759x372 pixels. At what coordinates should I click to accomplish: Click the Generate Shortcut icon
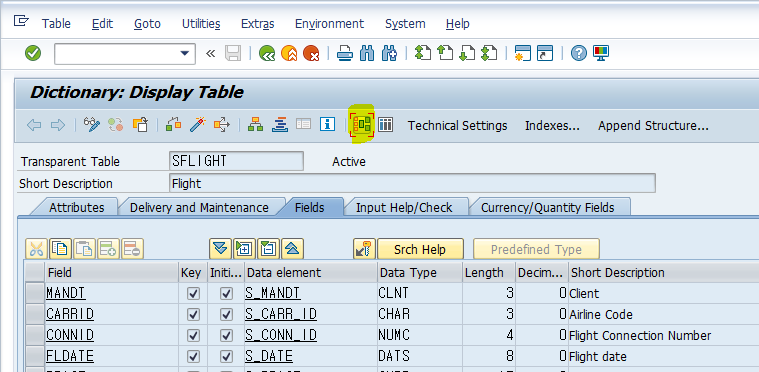545,53
